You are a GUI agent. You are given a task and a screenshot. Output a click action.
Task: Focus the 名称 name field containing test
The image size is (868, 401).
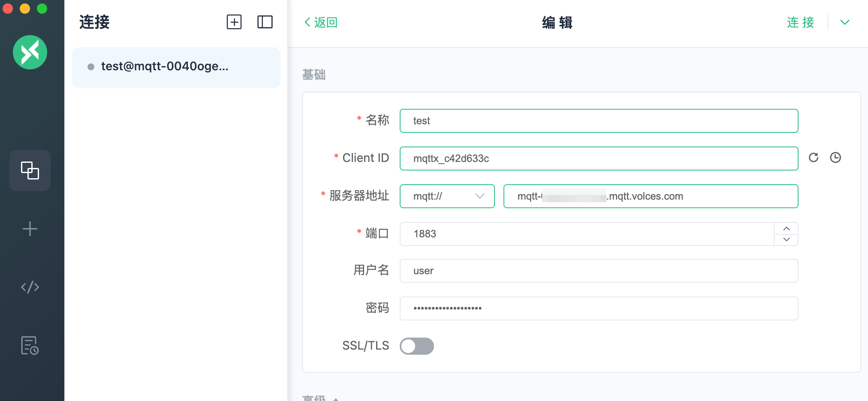[599, 121]
